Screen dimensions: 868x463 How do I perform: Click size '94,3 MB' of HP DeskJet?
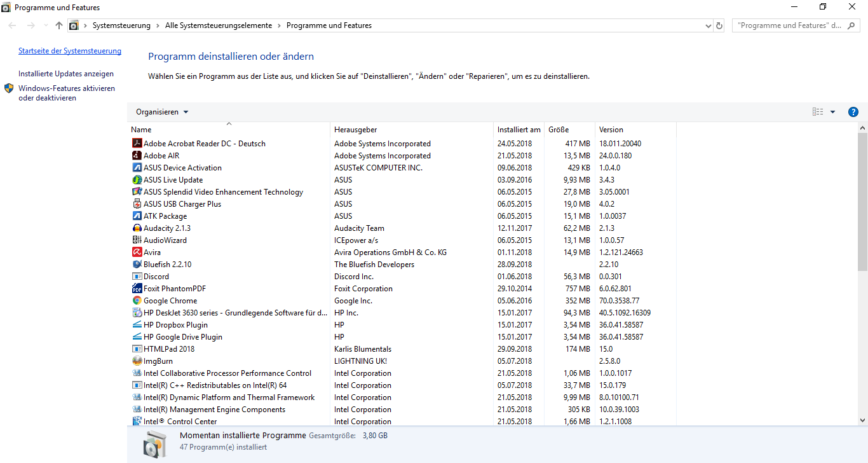tap(577, 312)
